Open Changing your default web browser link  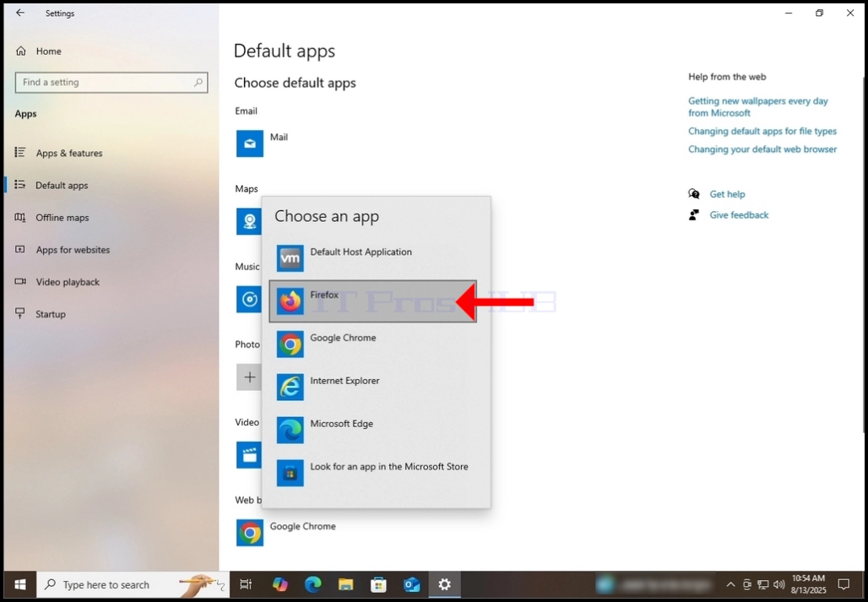pyautogui.click(x=762, y=149)
